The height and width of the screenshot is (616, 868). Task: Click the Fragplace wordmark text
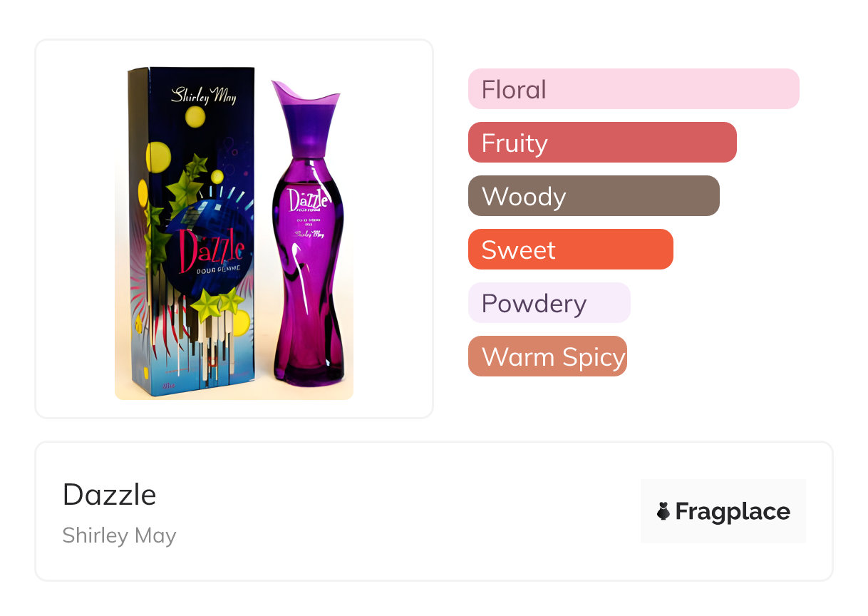[x=733, y=511]
